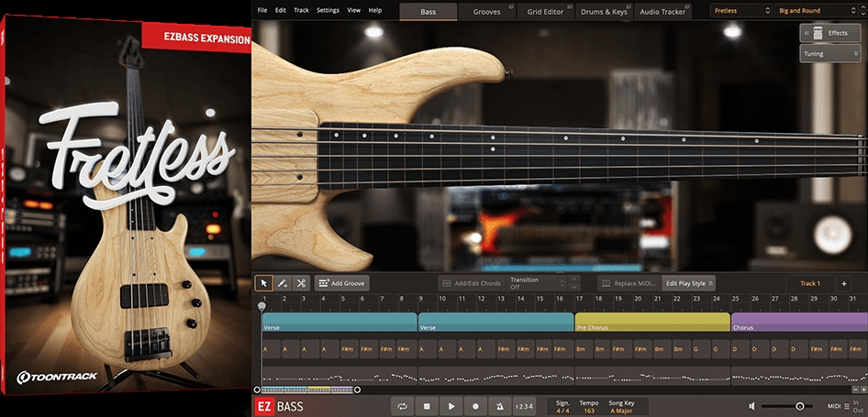The height and width of the screenshot is (417, 868).
Task: Open the Track menu
Action: coord(302,10)
